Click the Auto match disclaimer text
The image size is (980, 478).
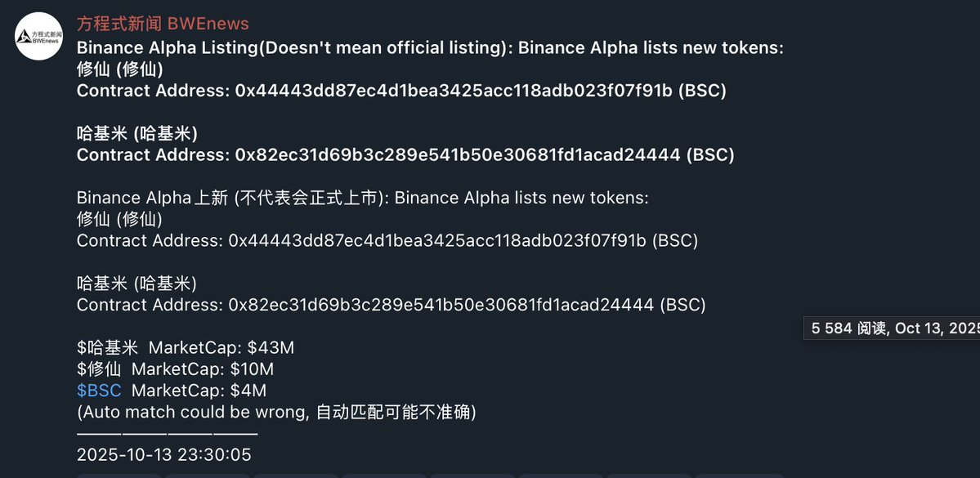pos(276,413)
